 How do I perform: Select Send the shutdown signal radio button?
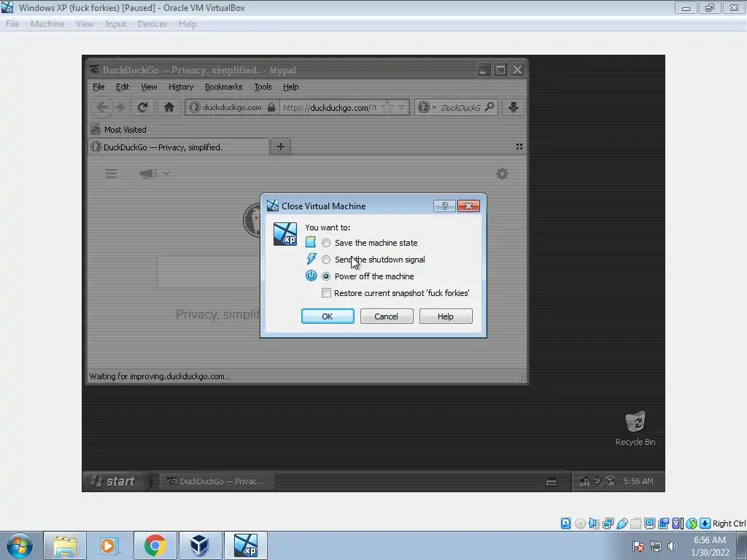click(x=326, y=260)
